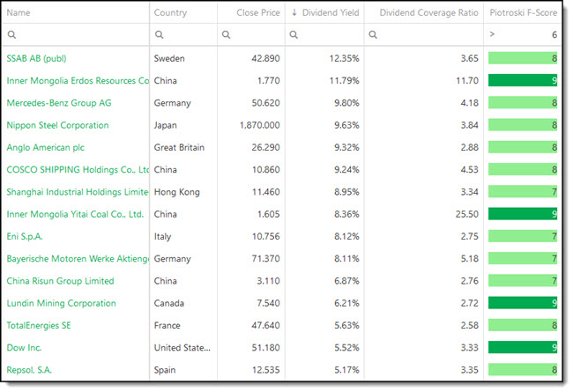Screen dimensions: 573x392
Task: Select the Japan country cell
Action: tap(165, 125)
